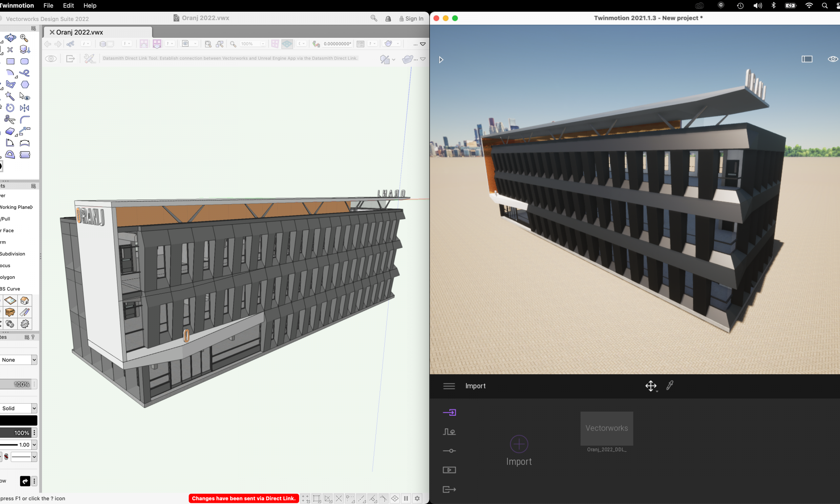Viewport: 840px width, 504px height.
Task: Open the Help menu
Action: coord(90,5)
